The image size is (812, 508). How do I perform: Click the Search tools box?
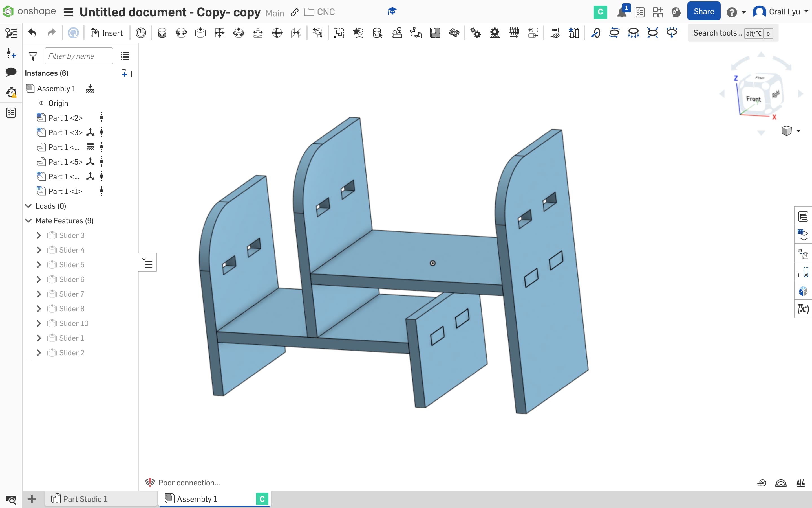click(x=733, y=33)
